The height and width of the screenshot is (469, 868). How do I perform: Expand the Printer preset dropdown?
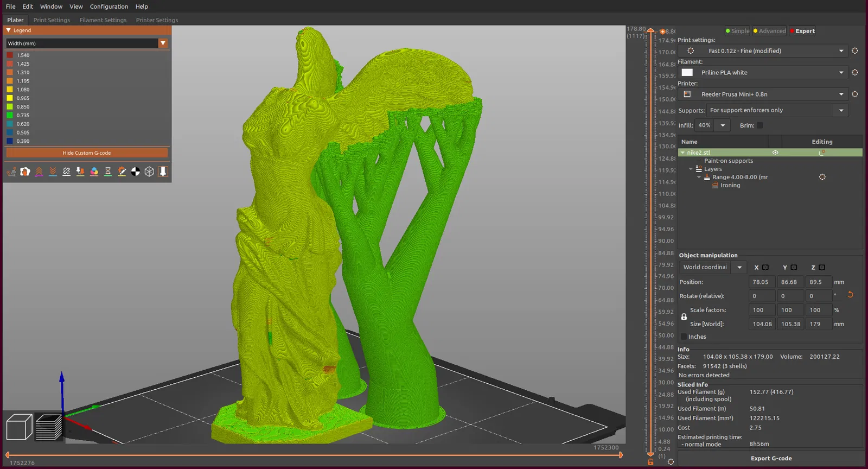841,94
